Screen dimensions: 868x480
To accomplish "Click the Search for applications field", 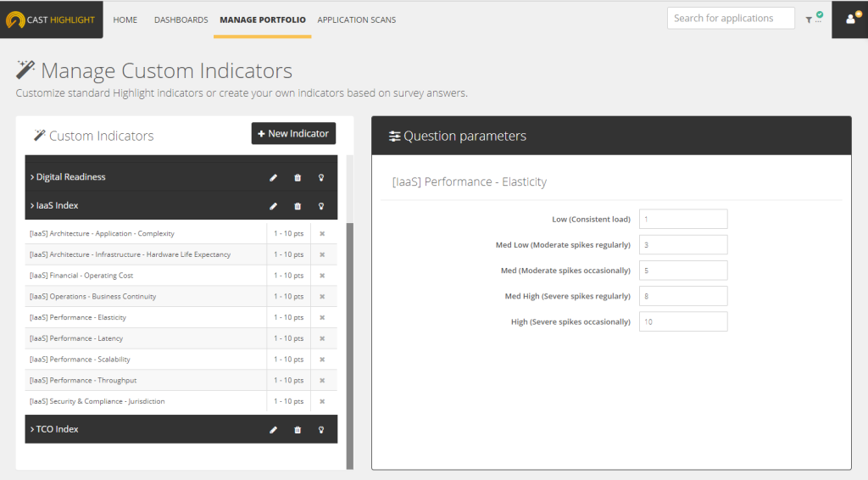I will pyautogui.click(x=731, y=19).
